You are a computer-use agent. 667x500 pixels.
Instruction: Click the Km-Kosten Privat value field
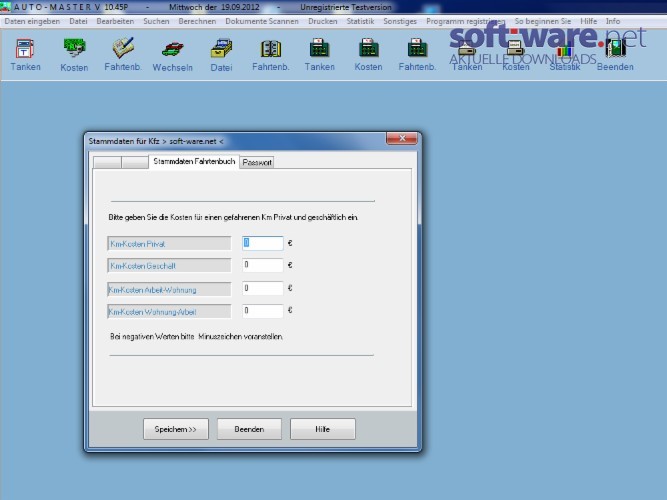pos(262,243)
